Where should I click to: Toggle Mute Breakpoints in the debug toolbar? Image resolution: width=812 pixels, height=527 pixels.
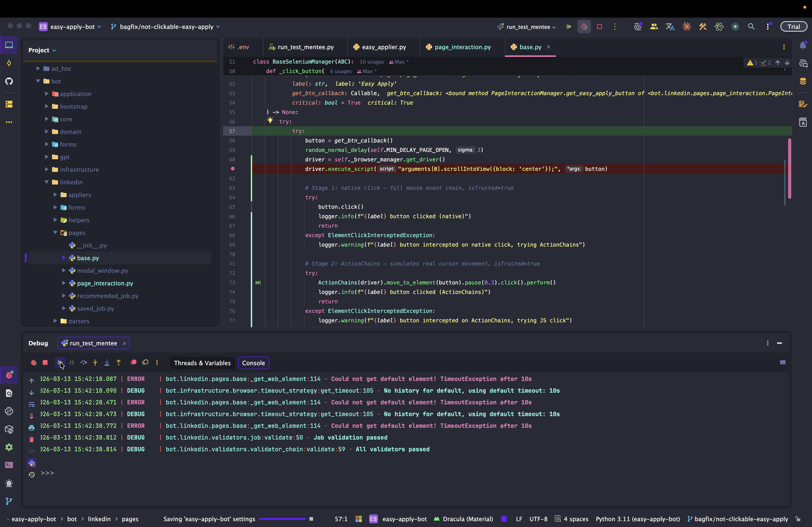pyautogui.click(x=145, y=363)
